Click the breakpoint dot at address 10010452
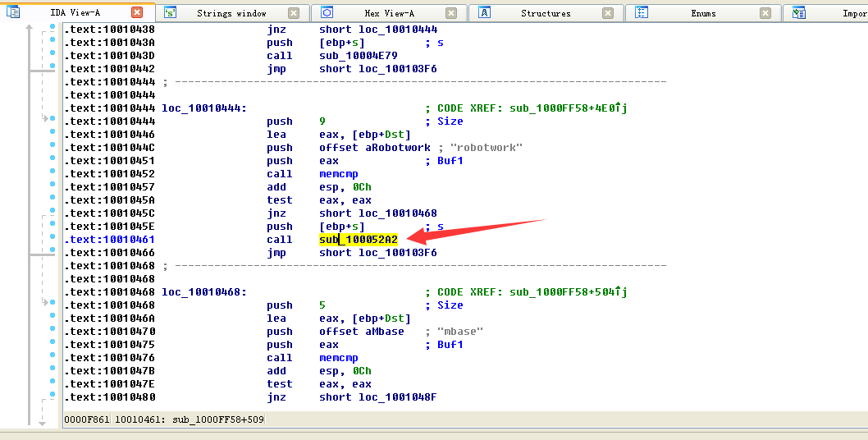This screenshot has height=440, width=868. click(x=53, y=171)
